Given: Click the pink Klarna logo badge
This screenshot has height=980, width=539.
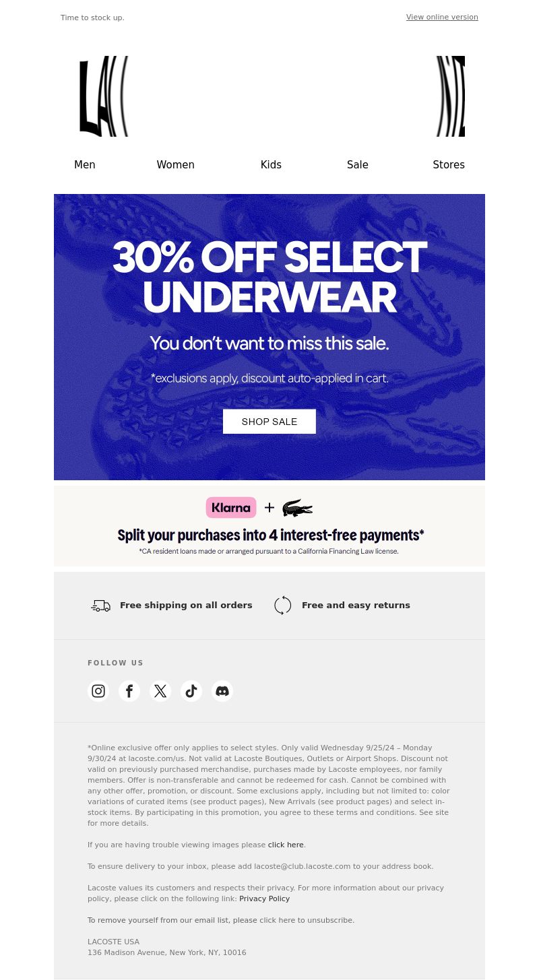Looking at the screenshot, I should [x=231, y=507].
